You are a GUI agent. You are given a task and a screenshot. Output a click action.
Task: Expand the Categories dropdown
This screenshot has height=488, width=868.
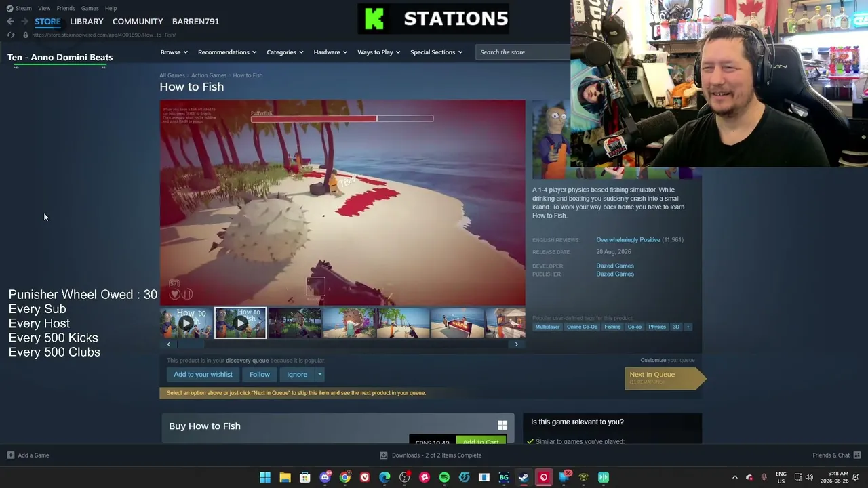[x=285, y=52]
